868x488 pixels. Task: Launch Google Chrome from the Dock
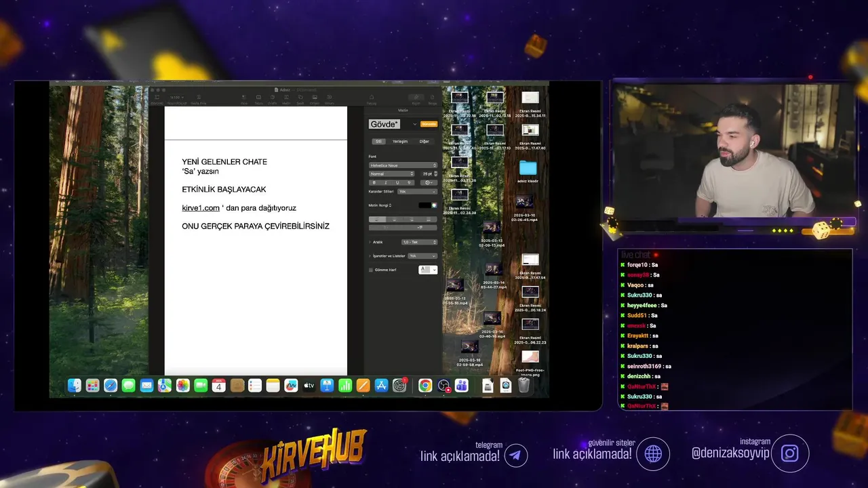(x=425, y=386)
